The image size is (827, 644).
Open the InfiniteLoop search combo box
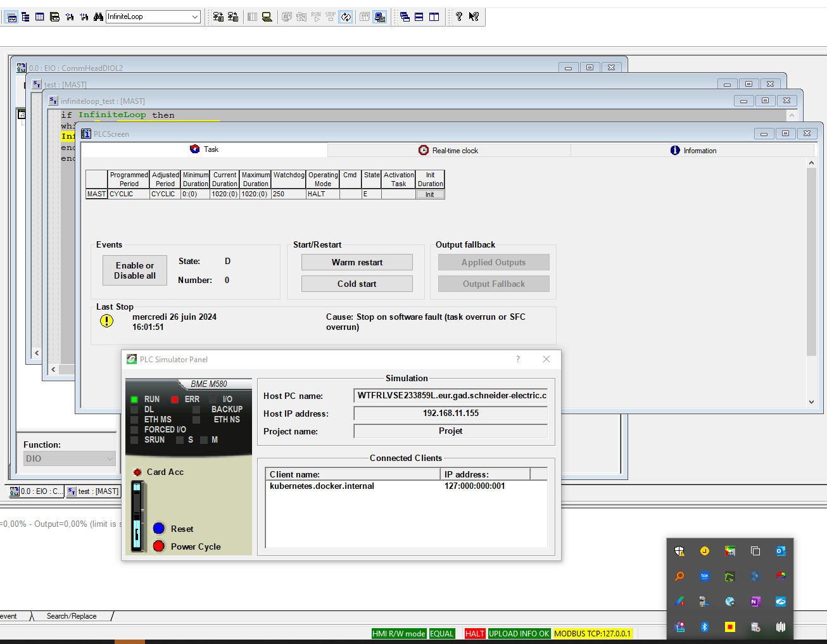click(x=153, y=16)
